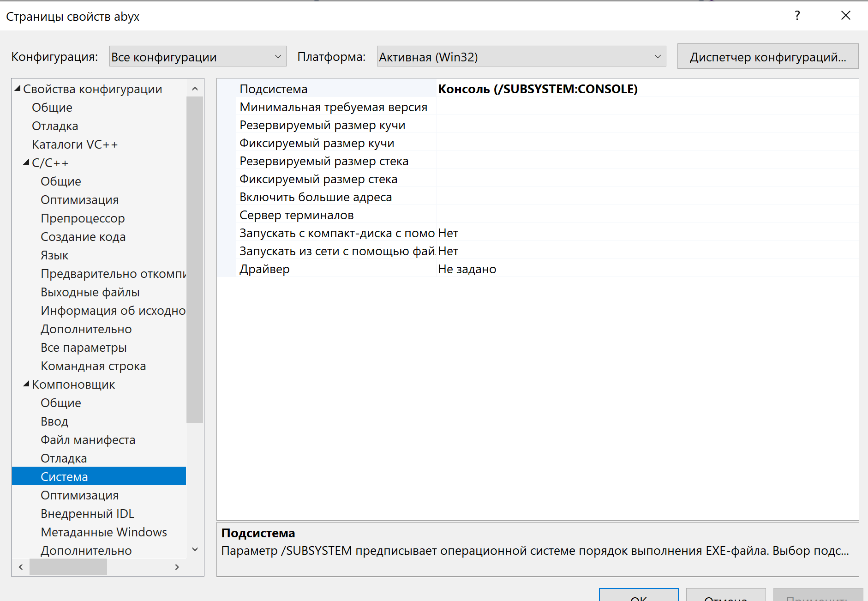
Task: Open the Командная строка page
Action: (x=93, y=366)
